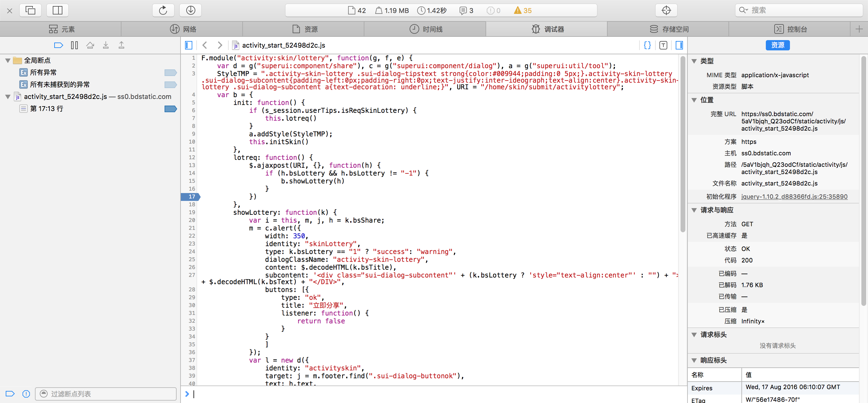Go forward with the right chevron
Screen dimensions: 868x403
[220, 45]
